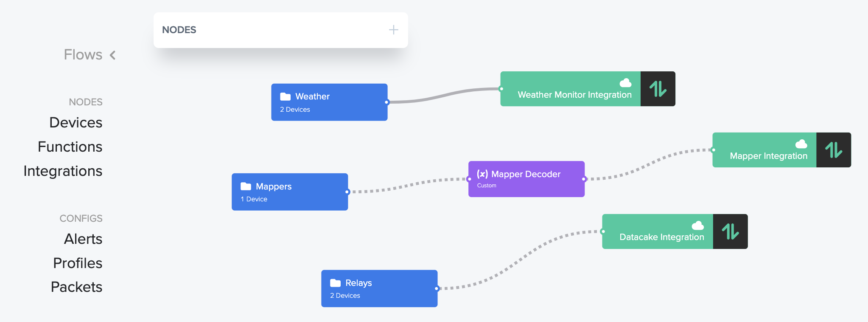The image size is (868, 322).
Task: Click Mapper Decoder input connector
Action: point(469,179)
